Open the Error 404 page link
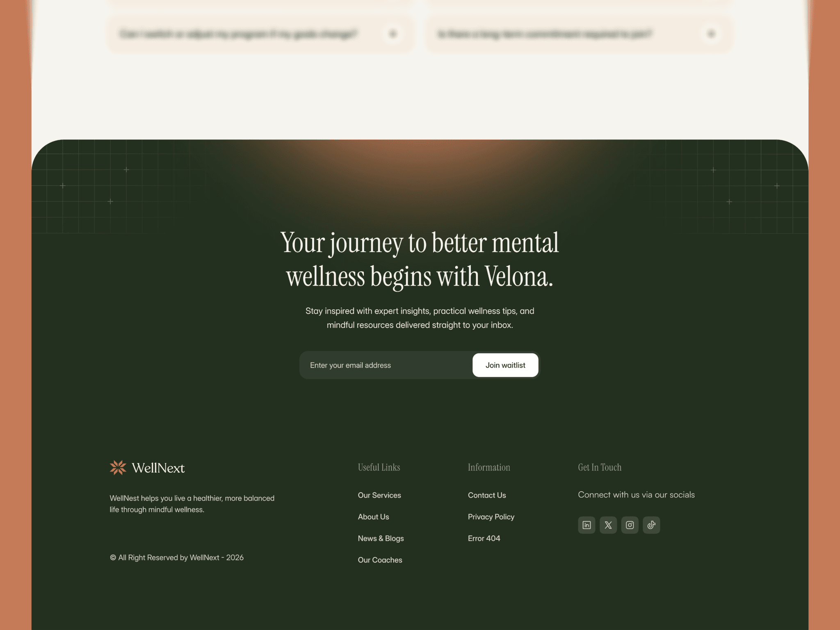 [x=484, y=538]
